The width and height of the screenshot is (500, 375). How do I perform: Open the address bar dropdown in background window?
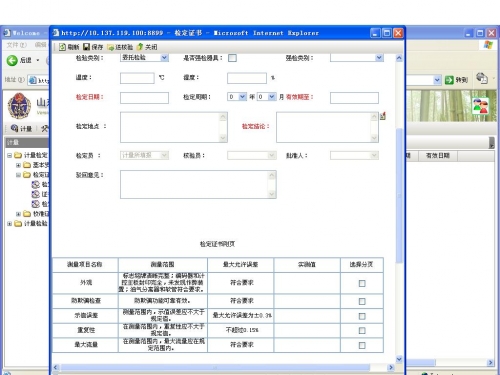(x=437, y=80)
